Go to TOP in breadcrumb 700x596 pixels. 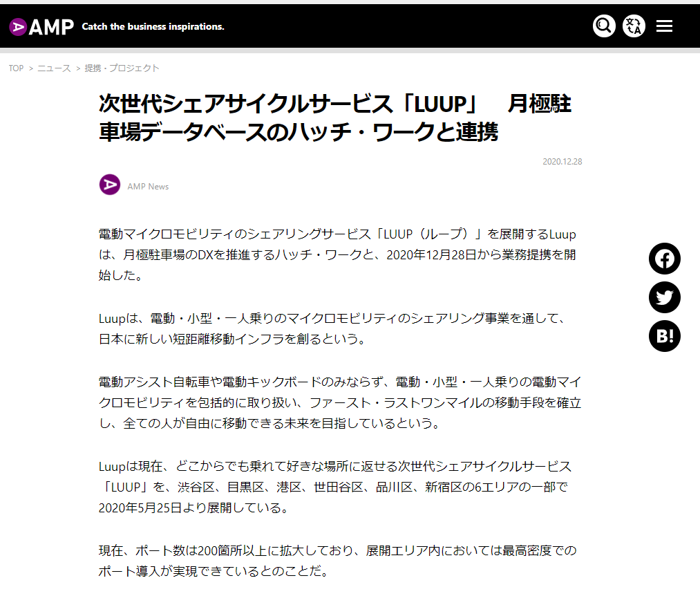(16, 68)
